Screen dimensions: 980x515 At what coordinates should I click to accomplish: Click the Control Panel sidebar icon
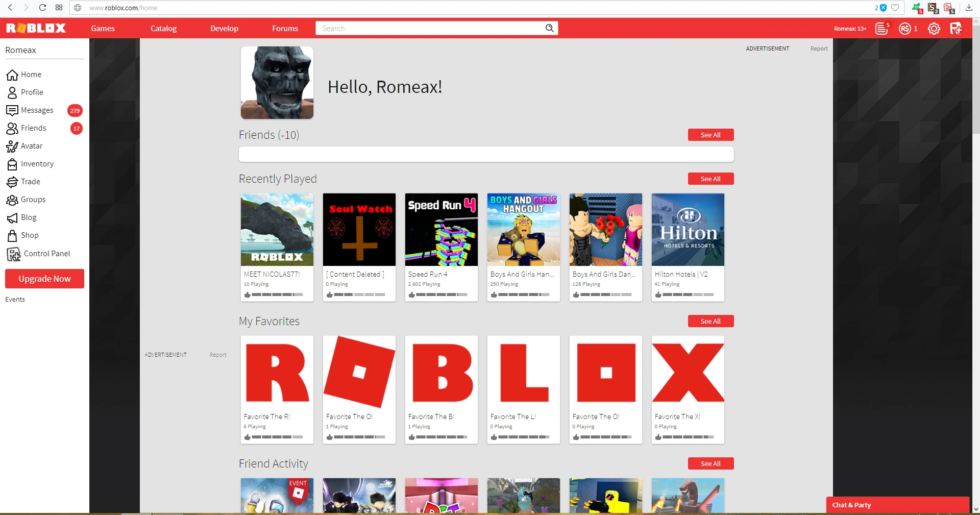tap(14, 254)
